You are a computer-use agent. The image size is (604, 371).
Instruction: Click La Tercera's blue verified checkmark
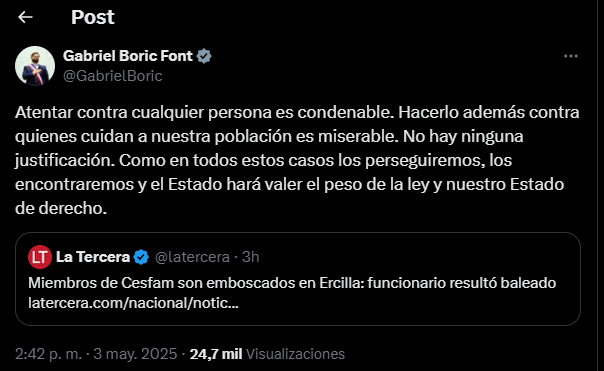coord(141,257)
